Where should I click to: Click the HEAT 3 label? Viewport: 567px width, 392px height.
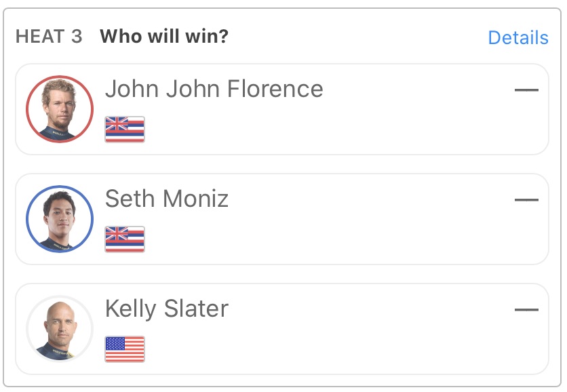[x=49, y=37]
